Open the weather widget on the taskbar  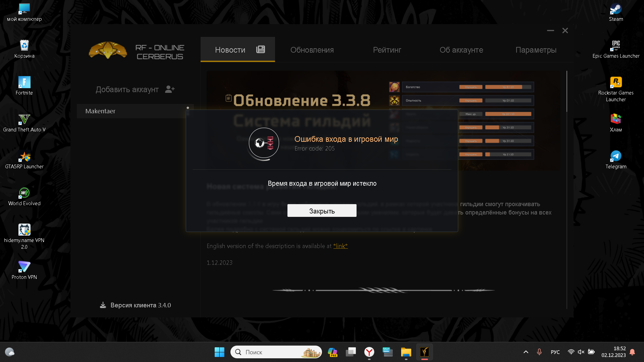point(10,352)
